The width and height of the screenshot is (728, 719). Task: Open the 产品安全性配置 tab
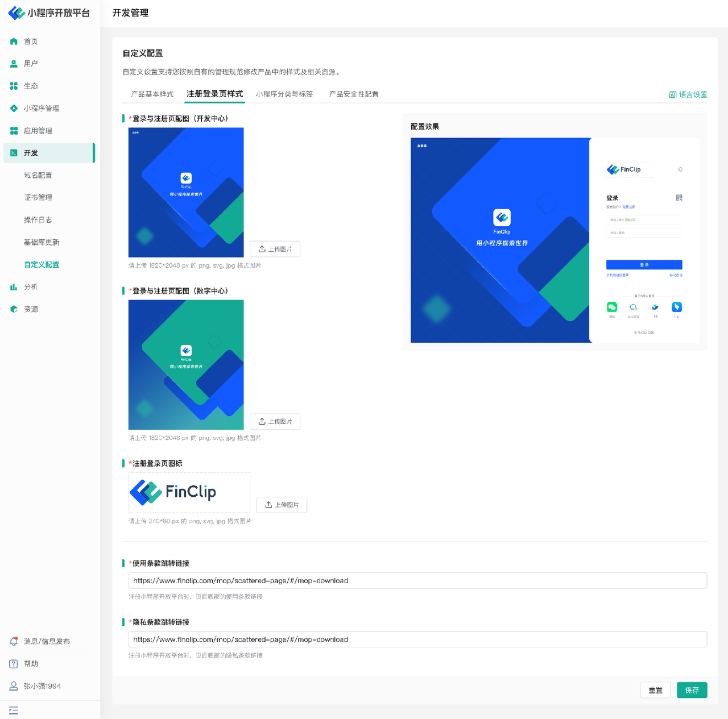[354, 94]
